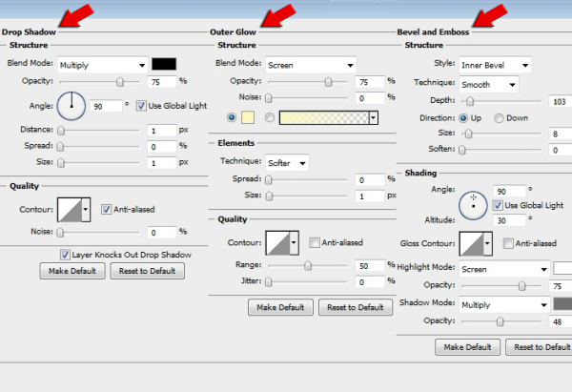Enable Anti-aliased in Outer Glow Quality
Viewport: 572px width, 392px height.
click(315, 242)
